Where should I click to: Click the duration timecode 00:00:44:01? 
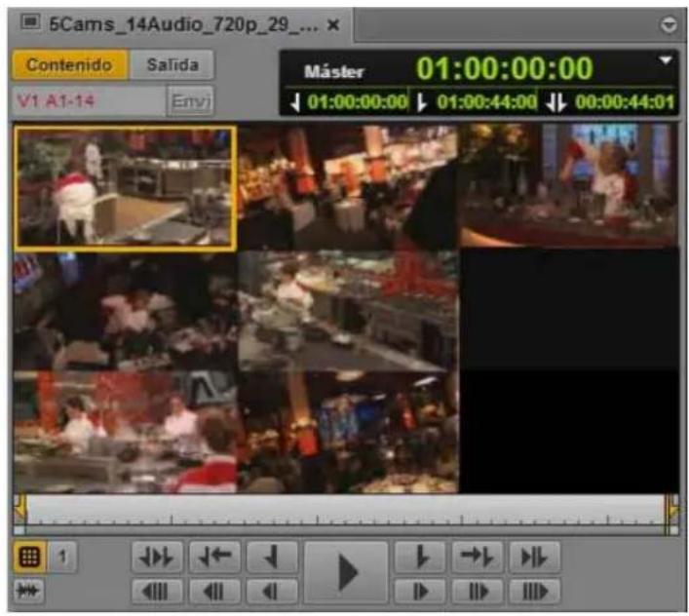coord(625,102)
